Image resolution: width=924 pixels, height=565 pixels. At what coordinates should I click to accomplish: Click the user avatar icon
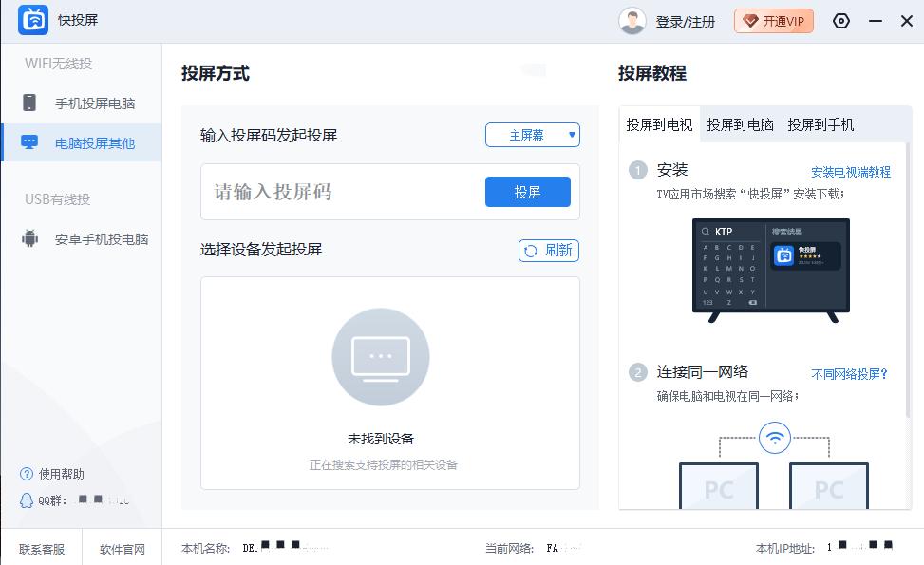[632, 20]
